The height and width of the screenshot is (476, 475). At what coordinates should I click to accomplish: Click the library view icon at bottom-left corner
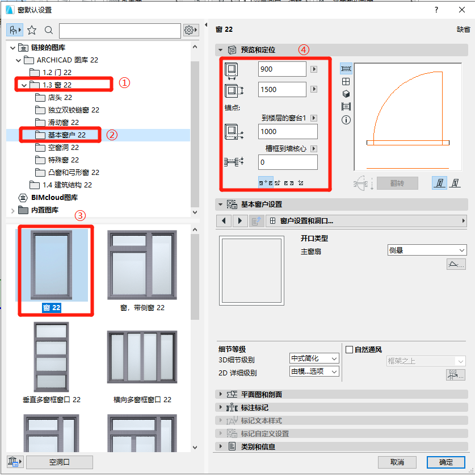pyautogui.click(x=13, y=462)
